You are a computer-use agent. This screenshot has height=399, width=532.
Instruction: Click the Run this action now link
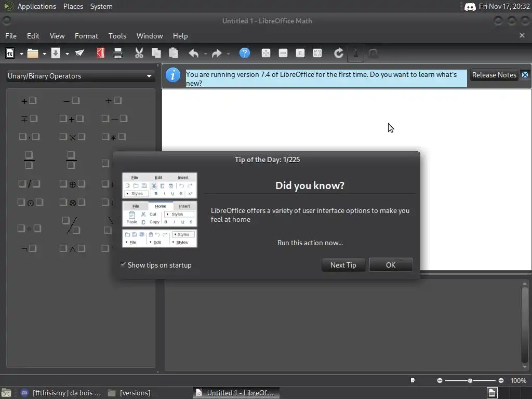pos(310,243)
